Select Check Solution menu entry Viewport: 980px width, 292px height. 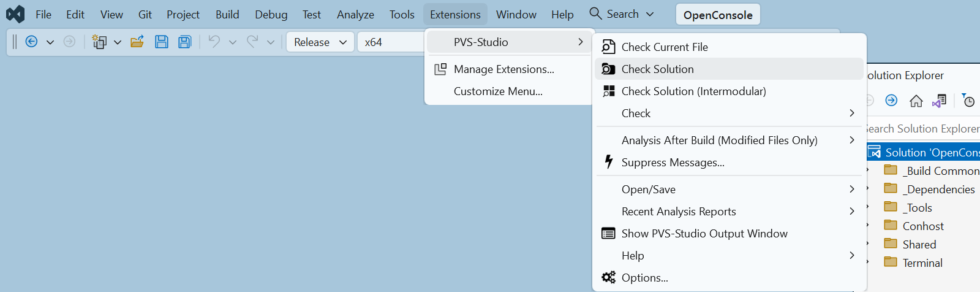tap(658, 69)
